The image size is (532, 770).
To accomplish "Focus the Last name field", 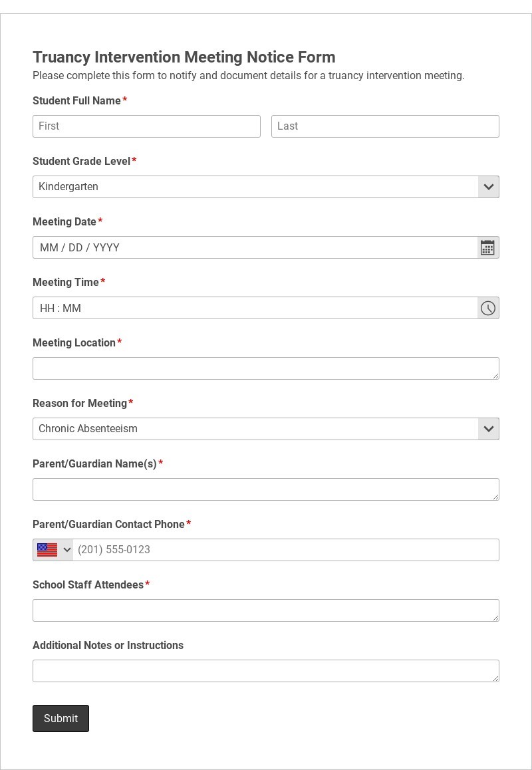I will [x=385, y=126].
